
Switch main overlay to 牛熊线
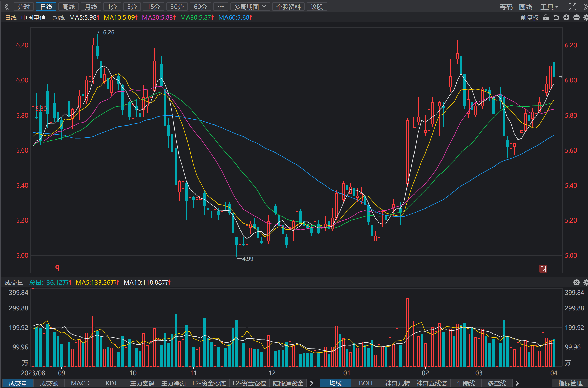point(466,383)
